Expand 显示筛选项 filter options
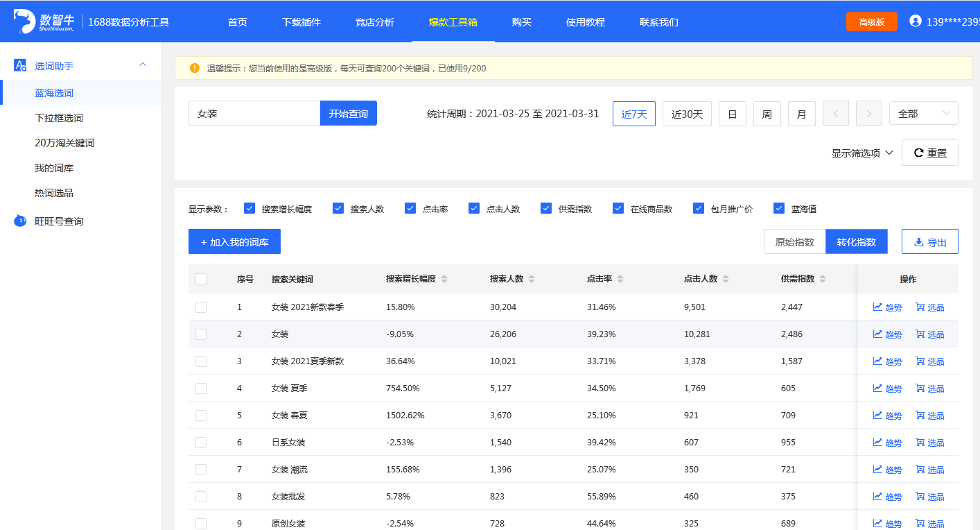Image resolution: width=980 pixels, height=530 pixels. (863, 153)
